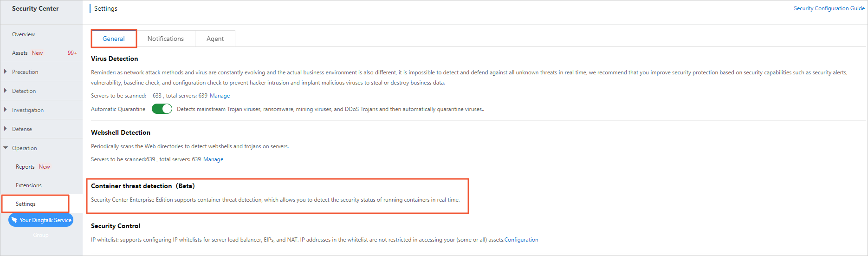This screenshot has width=868, height=256.
Task: Click Manage under Webshell Detection
Action: point(213,159)
